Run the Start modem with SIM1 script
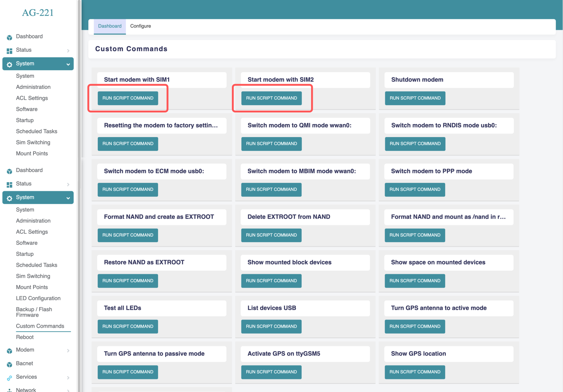Image resolution: width=563 pixels, height=392 pixels. click(127, 98)
